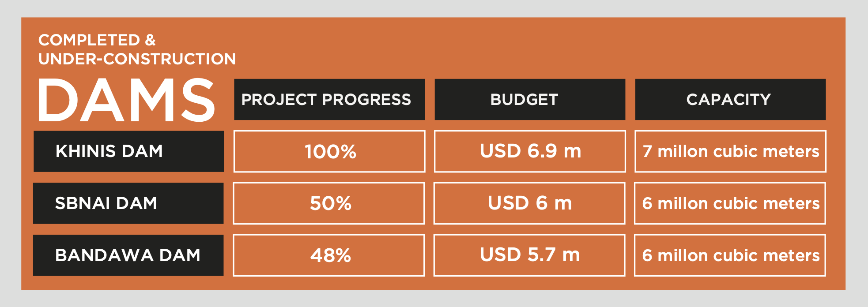
Task: Click the USD 6.9 m budget cell
Action: coord(530,151)
